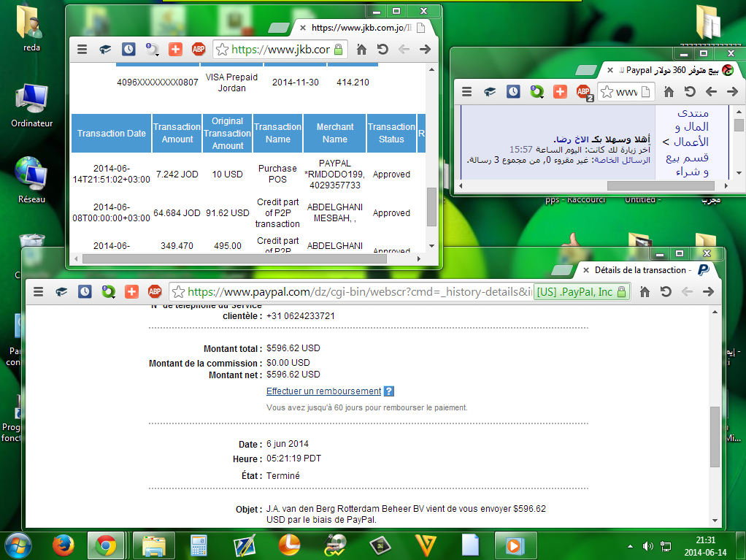The image size is (746, 560).
Task: Launch Firefox from the taskbar
Action: (x=63, y=545)
